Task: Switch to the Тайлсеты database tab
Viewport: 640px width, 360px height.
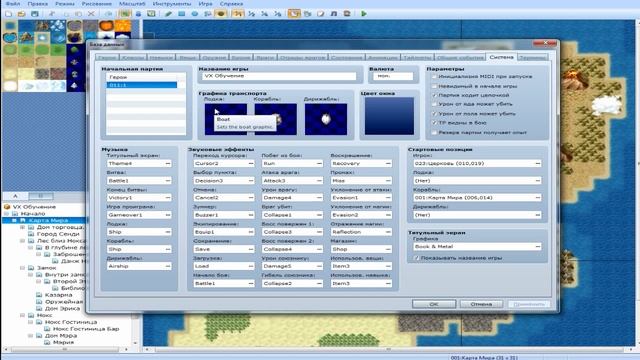Action: [x=417, y=58]
